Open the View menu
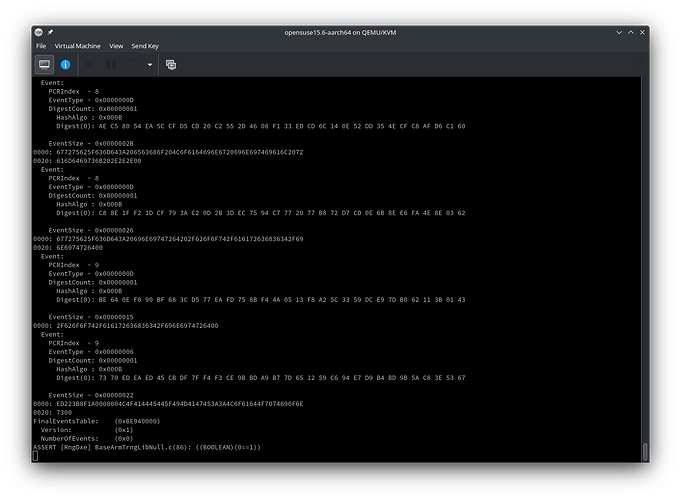This screenshot has height=500, width=680. pyautogui.click(x=116, y=46)
